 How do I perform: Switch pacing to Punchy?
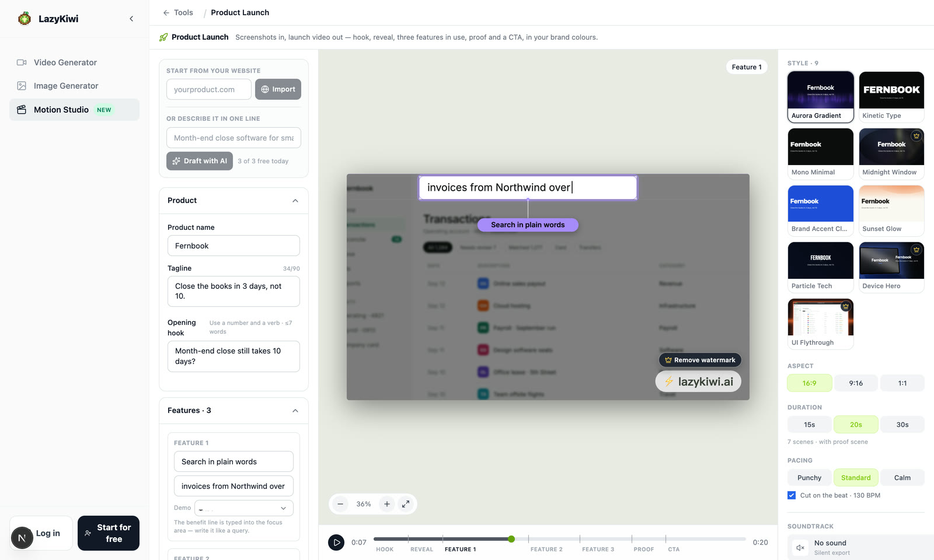(809, 478)
